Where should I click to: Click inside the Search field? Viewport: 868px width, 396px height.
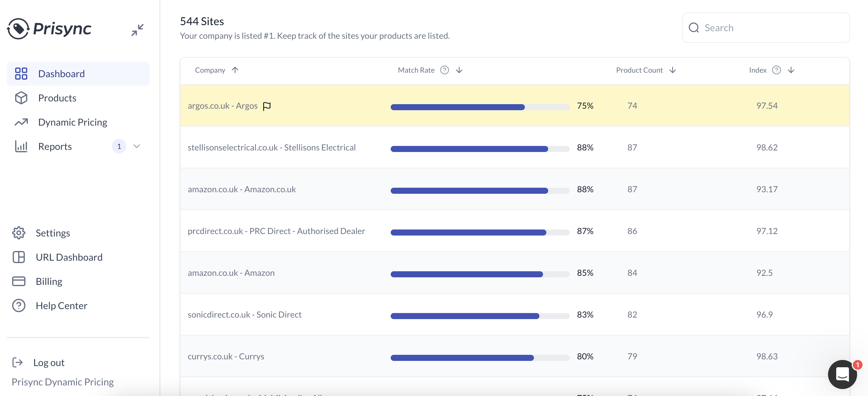[x=758, y=28]
